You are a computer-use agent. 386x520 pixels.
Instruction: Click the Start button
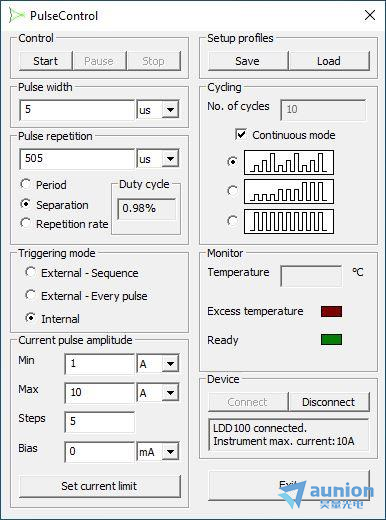(x=46, y=61)
